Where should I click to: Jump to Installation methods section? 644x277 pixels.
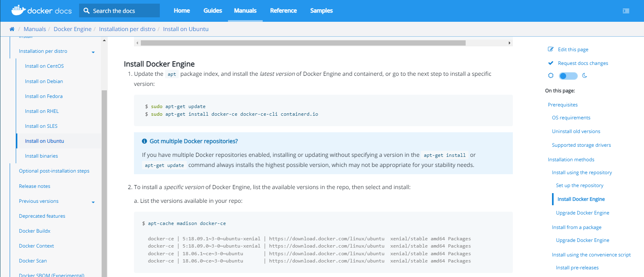point(571,160)
